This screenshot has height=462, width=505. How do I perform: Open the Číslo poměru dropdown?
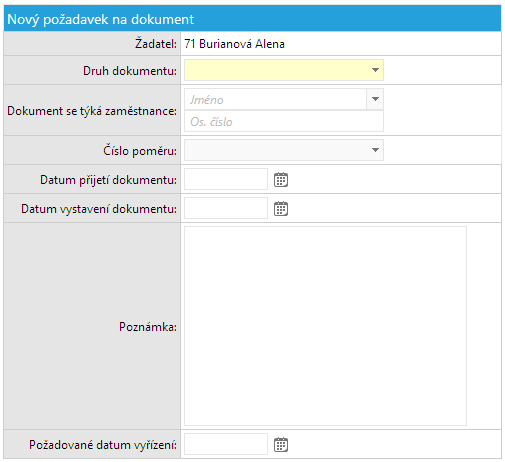[x=284, y=150]
